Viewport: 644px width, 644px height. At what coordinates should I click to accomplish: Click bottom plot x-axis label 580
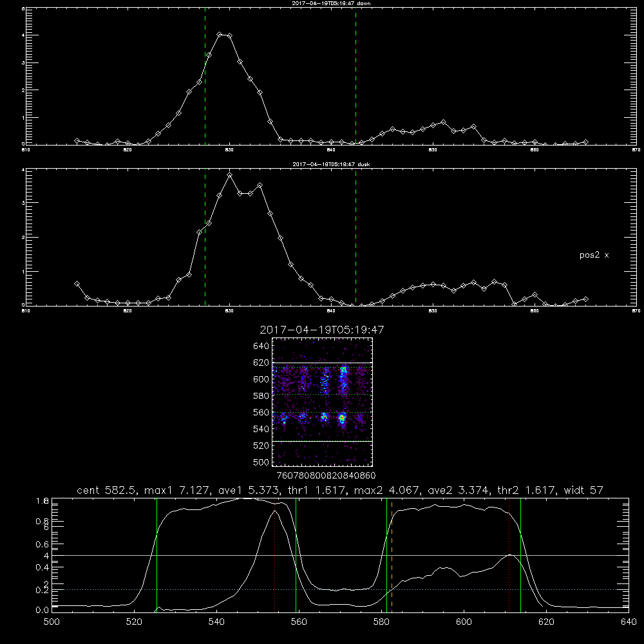[x=381, y=622]
